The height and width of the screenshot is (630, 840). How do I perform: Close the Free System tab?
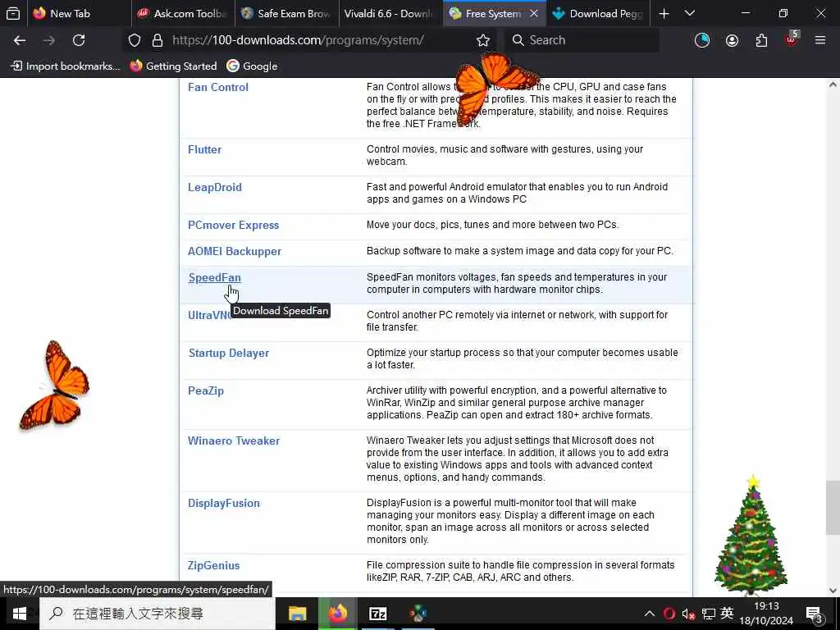point(533,13)
